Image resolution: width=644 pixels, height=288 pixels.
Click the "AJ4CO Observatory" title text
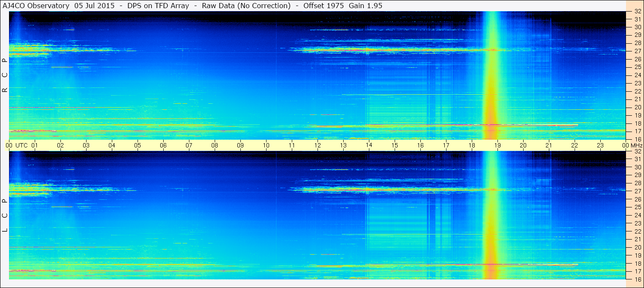coord(36,6)
